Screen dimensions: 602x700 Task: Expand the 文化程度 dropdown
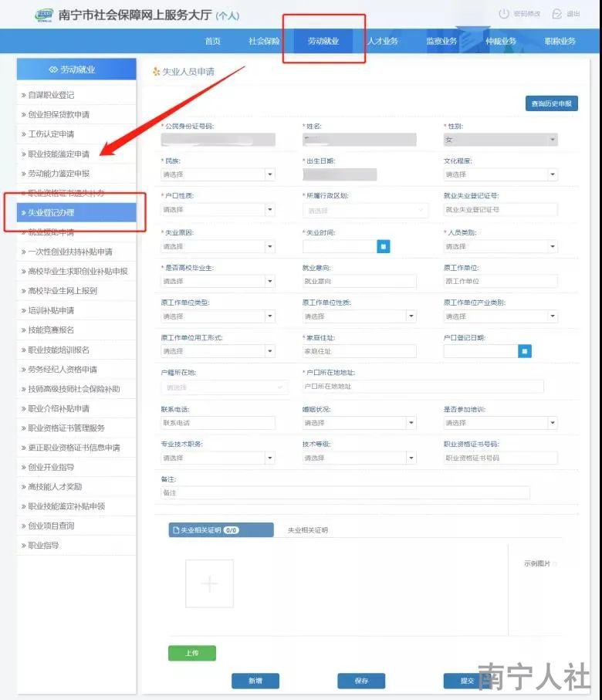501,174
